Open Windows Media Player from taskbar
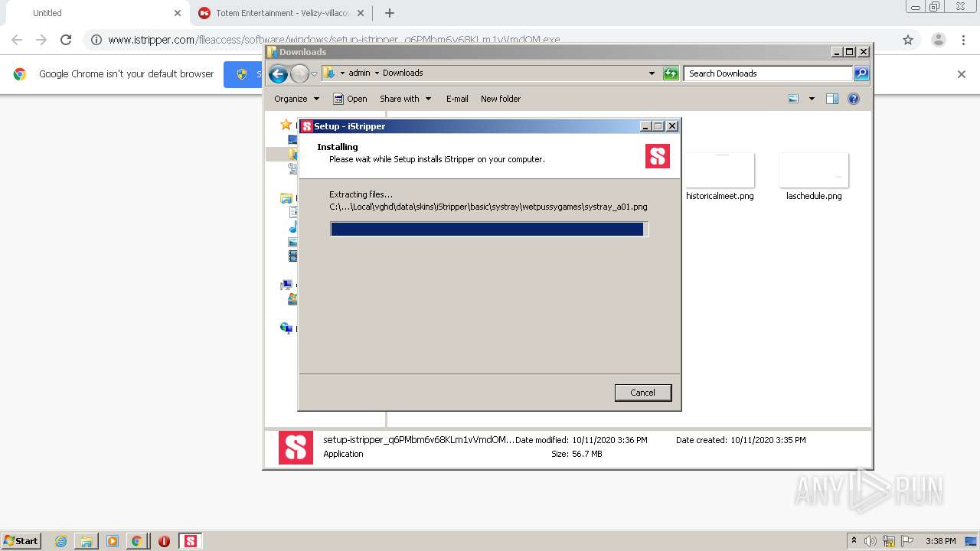Screen dimensions: 980x551 coord(113,541)
